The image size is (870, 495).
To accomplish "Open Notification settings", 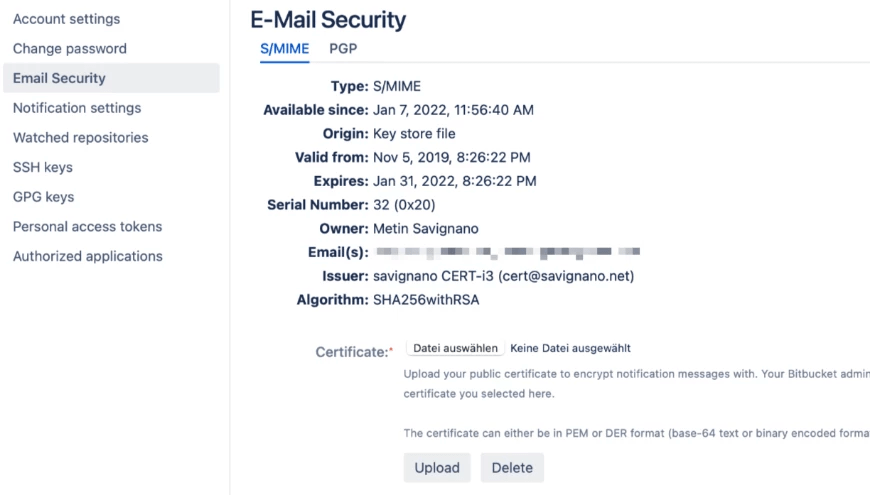I will click(77, 108).
